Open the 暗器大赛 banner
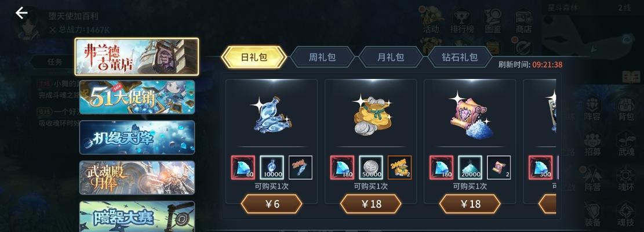 tap(137, 216)
